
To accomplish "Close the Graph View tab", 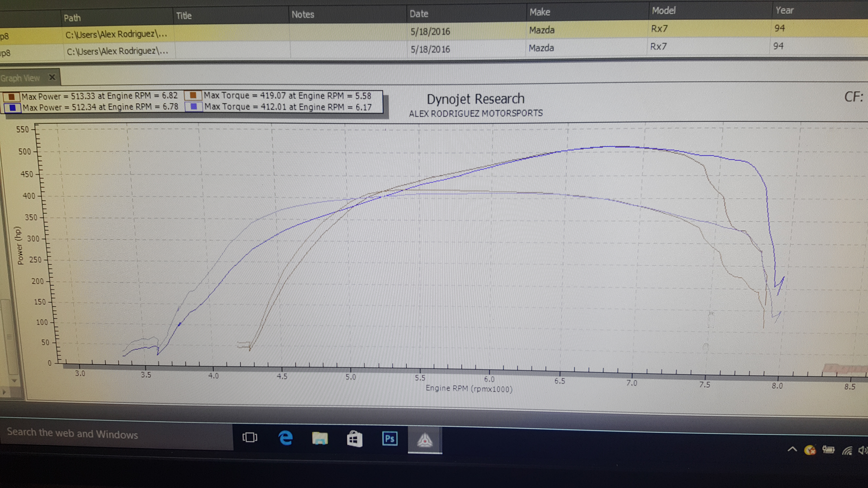I will click(x=52, y=77).
